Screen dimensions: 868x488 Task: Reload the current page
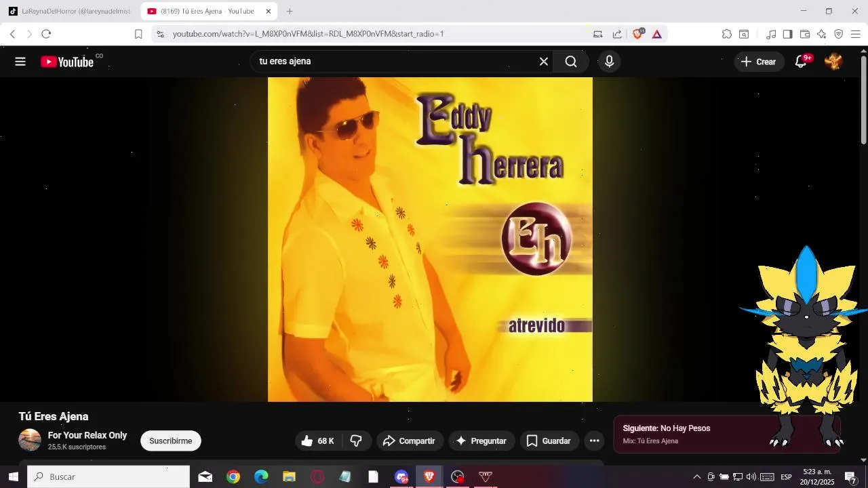(x=46, y=34)
